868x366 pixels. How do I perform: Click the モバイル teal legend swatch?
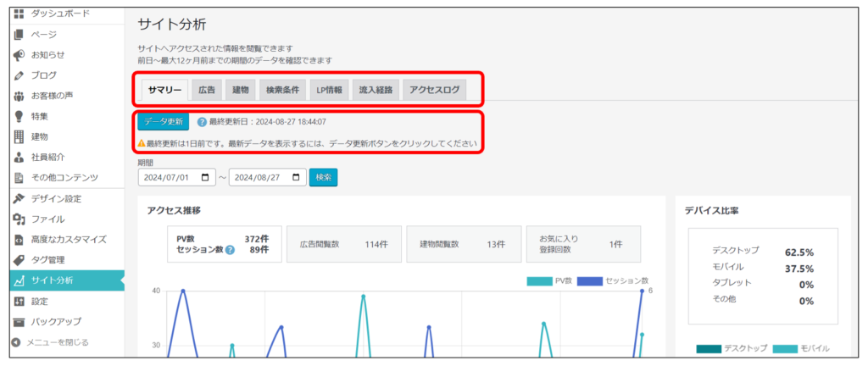click(784, 349)
